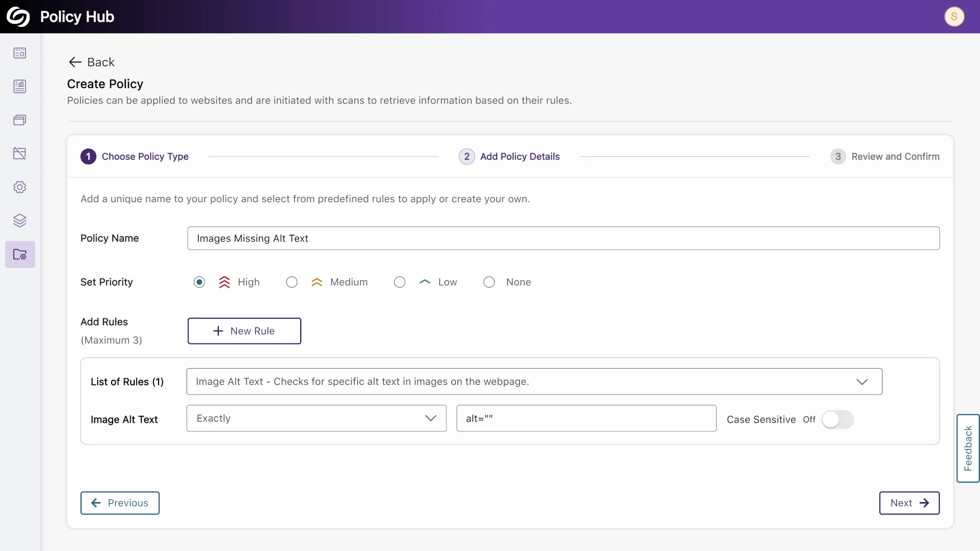This screenshot has height=551, width=980.
Task: Click the Medium priority label
Action: pos(349,282)
